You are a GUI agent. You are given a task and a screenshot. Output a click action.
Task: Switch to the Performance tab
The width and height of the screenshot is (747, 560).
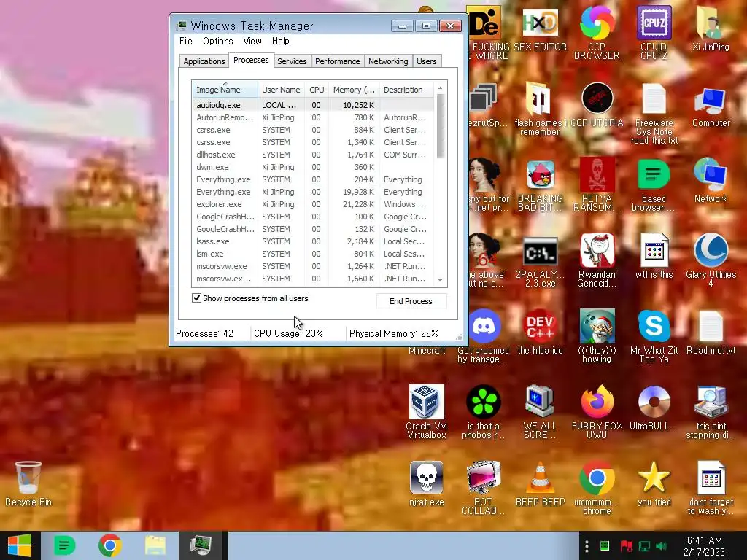[337, 61]
